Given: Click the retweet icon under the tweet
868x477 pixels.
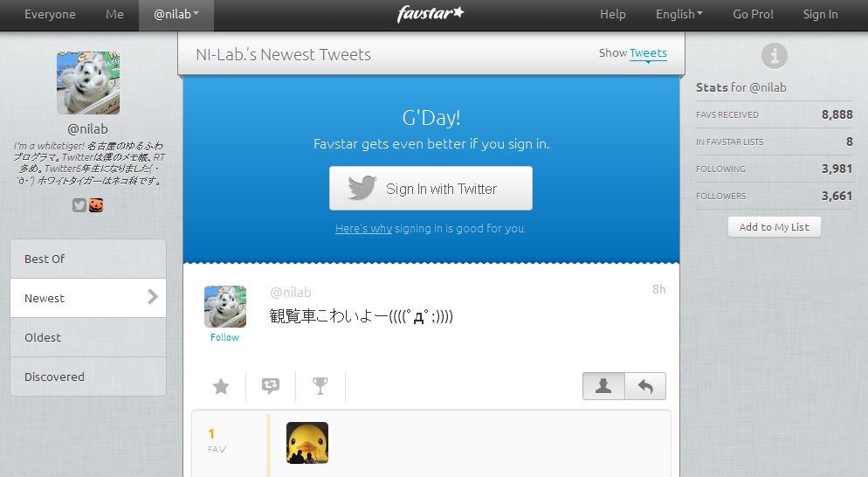Looking at the screenshot, I should 271,385.
